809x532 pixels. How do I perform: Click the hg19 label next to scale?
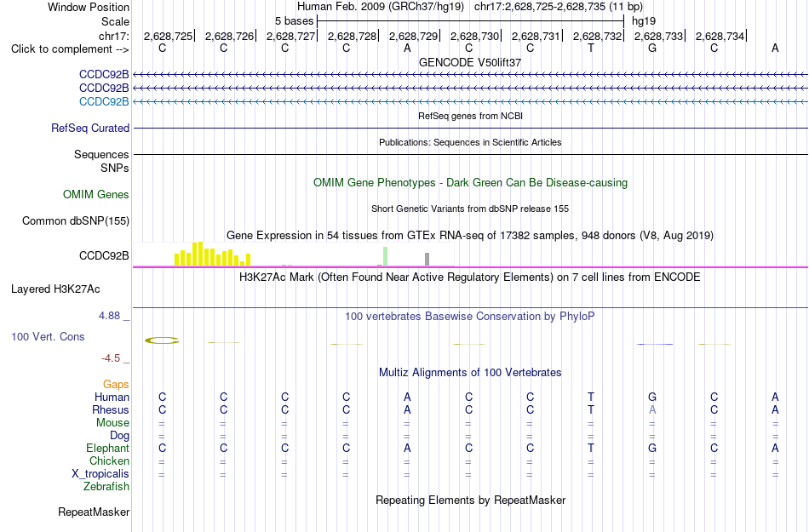coord(644,21)
